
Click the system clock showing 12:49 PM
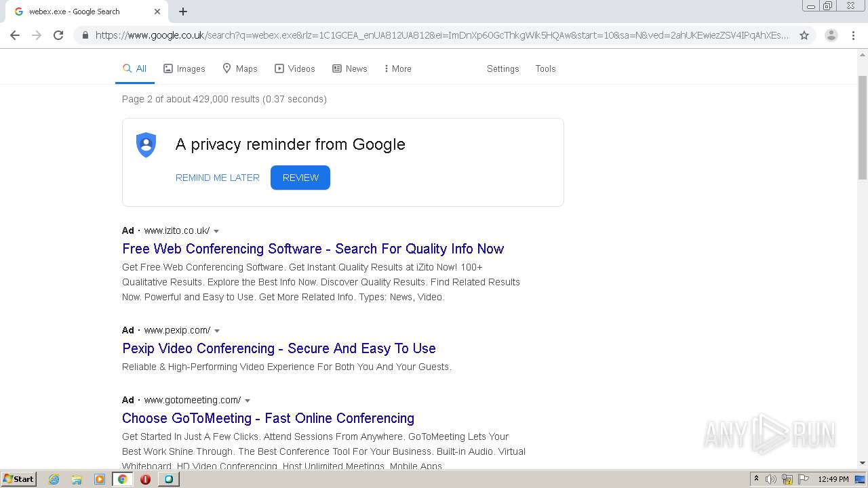833,479
